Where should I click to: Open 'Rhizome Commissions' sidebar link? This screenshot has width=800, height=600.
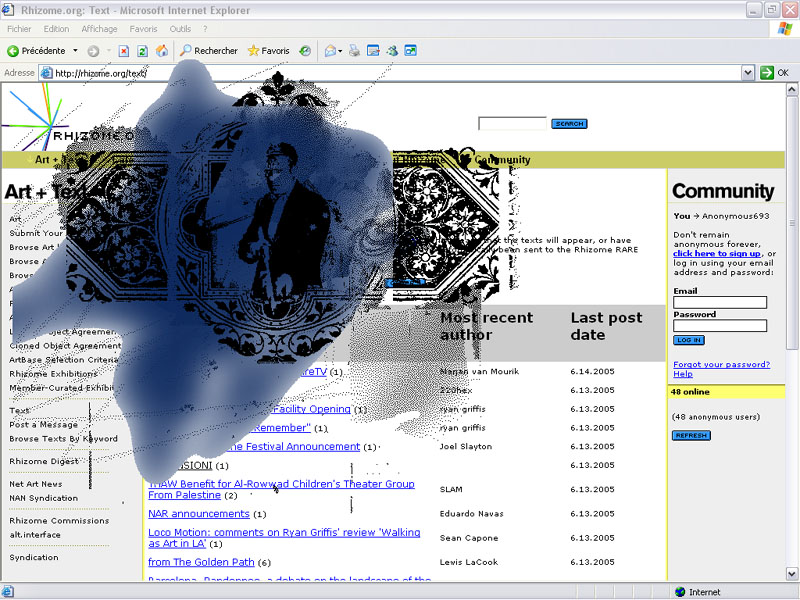[59, 521]
